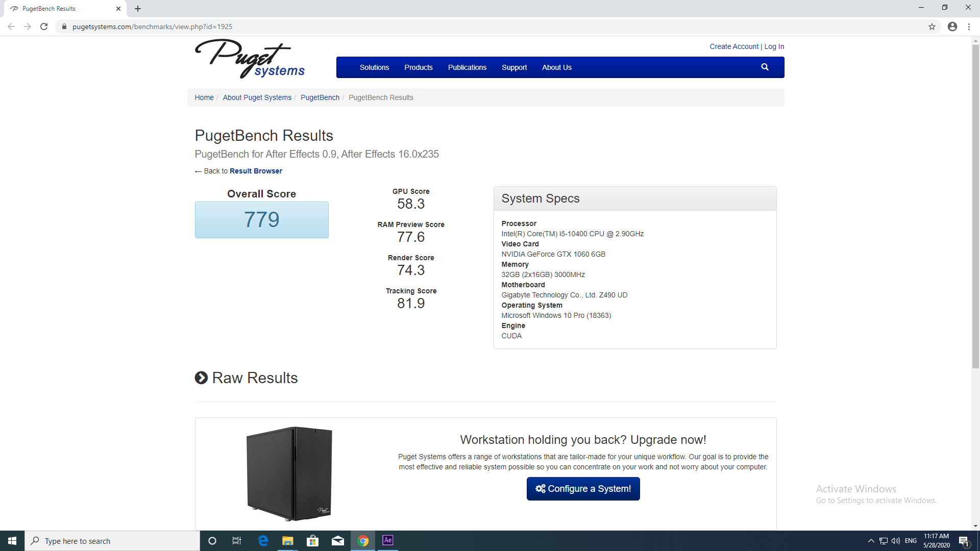The height and width of the screenshot is (551, 980).
Task: Click the Create Account link
Action: (x=734, y=46)
